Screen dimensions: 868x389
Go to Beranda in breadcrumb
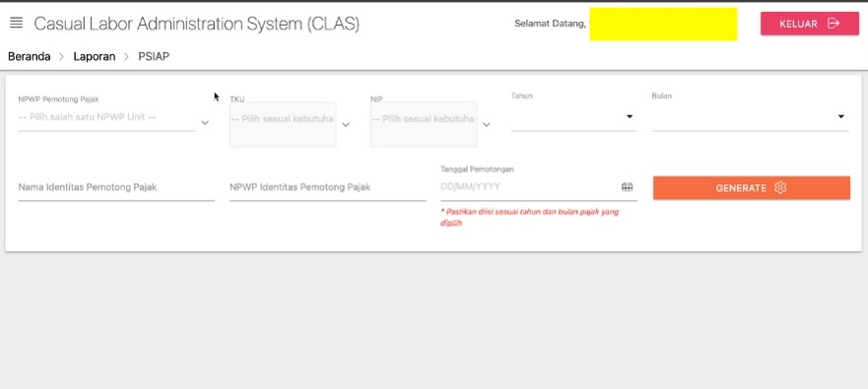[30, 56]
